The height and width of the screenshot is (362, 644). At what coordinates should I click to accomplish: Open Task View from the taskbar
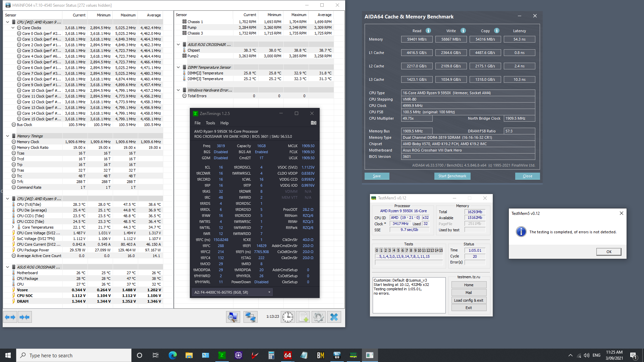[155, 355]
